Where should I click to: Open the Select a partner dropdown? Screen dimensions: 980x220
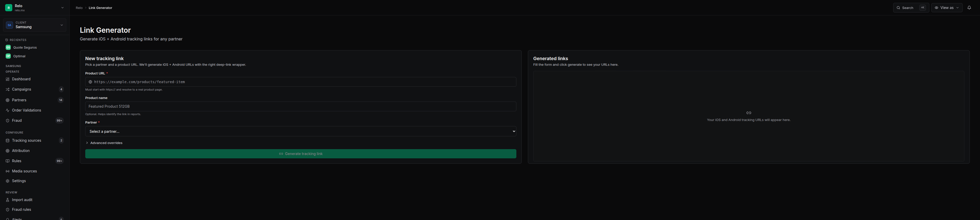coord(301,131)
